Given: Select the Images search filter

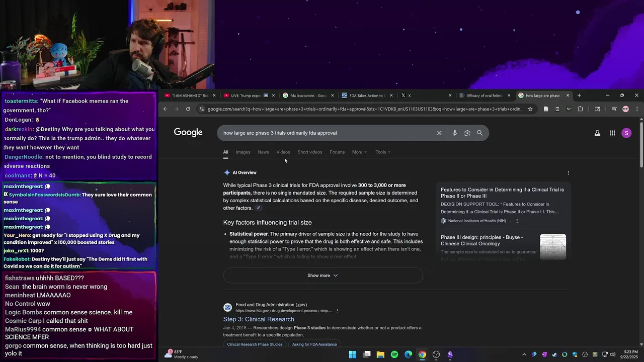Looking at the screenshot, I should (243, 152).
